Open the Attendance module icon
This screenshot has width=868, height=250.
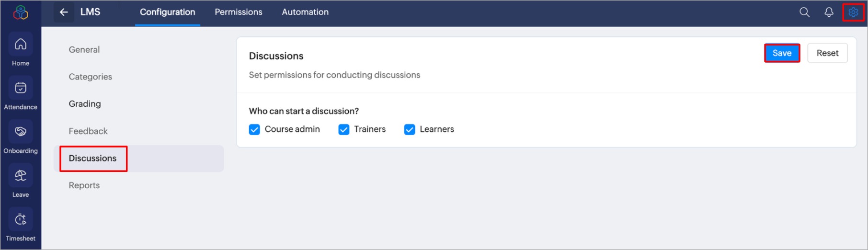pos(21,88)
